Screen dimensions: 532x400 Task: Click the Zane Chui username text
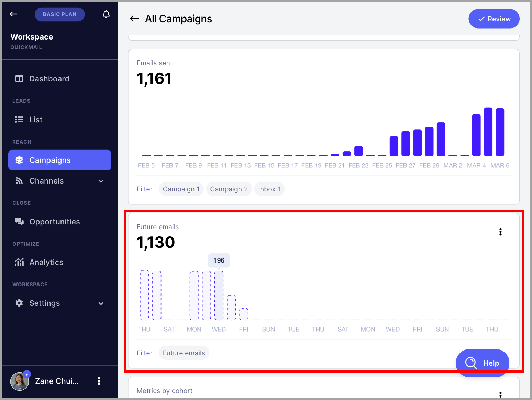point(57,381)
